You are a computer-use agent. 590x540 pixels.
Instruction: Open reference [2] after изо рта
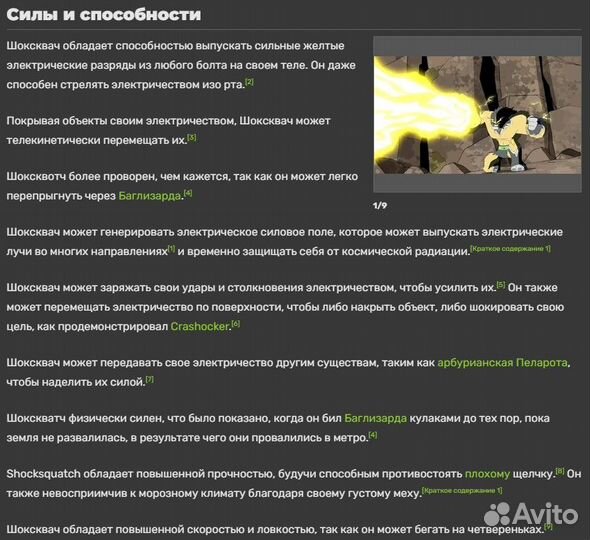(249, 81)
